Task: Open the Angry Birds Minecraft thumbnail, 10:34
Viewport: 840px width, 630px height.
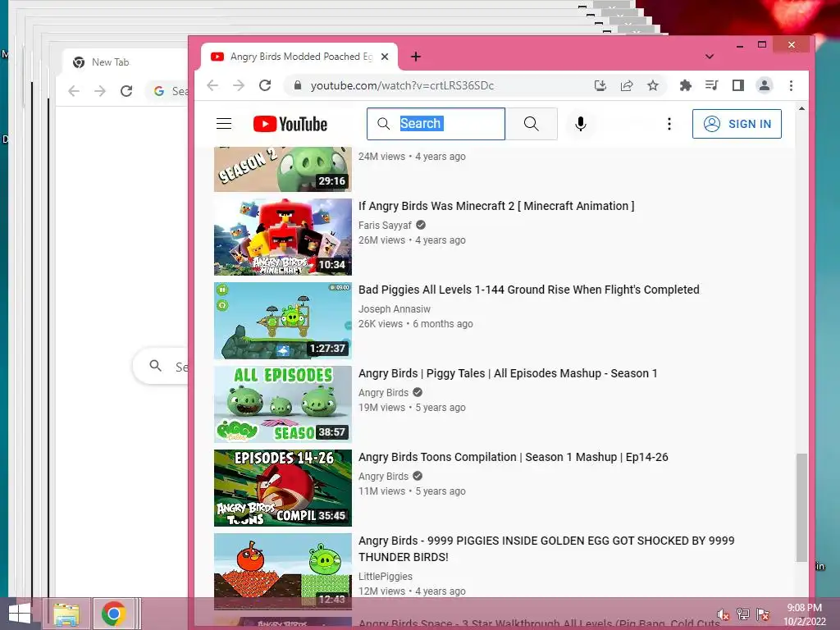Action: [x=283, y=237]
